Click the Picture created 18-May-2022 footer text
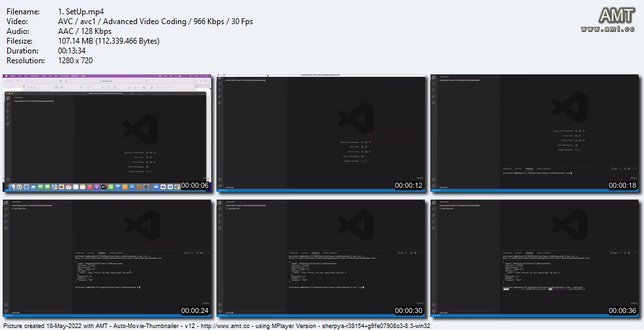This screenshot has width=644, height=330. coord(217,326)
